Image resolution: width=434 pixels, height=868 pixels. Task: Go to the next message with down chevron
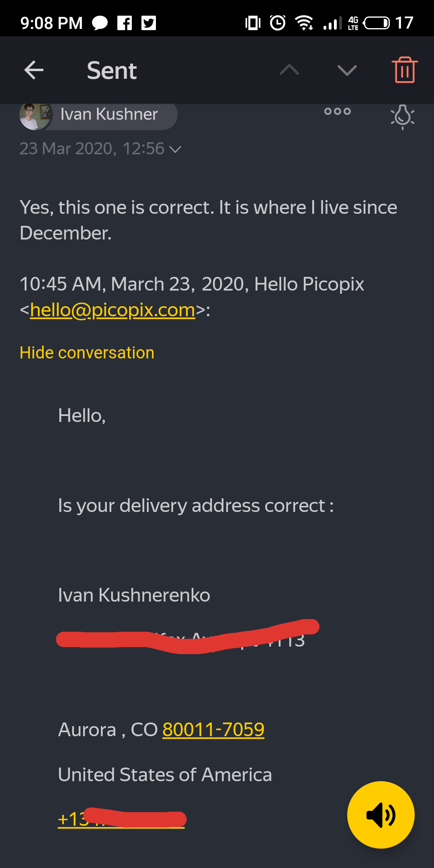point(347,70)
